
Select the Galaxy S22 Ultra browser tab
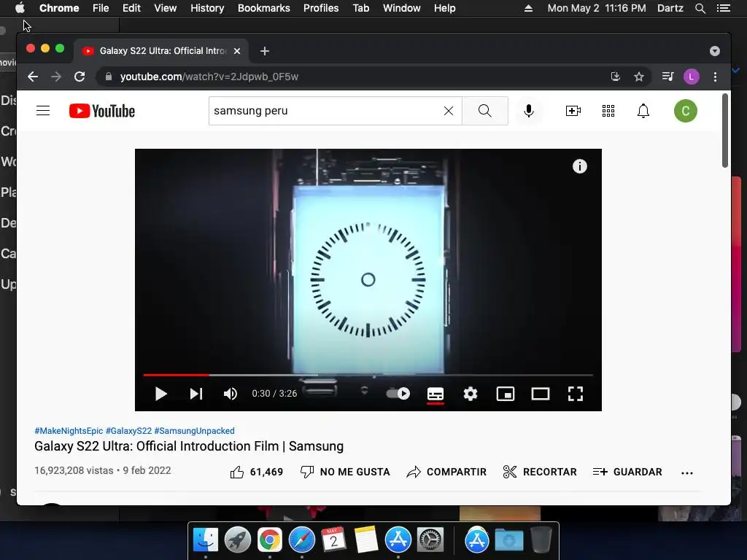pyautogui.click(x=161, y=51)
